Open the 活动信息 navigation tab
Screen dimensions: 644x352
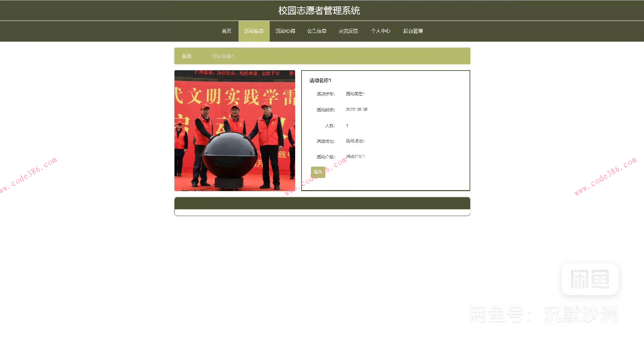(x=254, y=31)
